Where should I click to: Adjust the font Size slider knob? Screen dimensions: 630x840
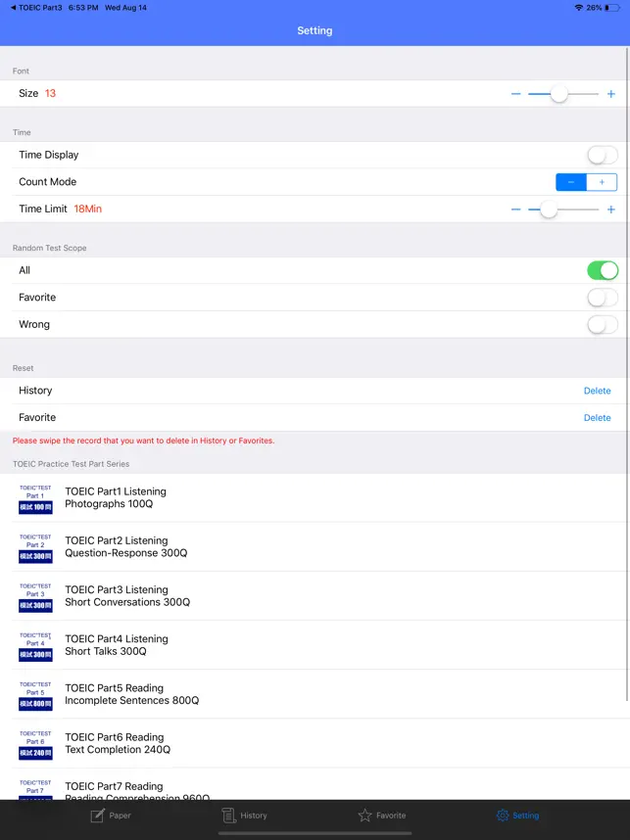click(x=558, y=94)
